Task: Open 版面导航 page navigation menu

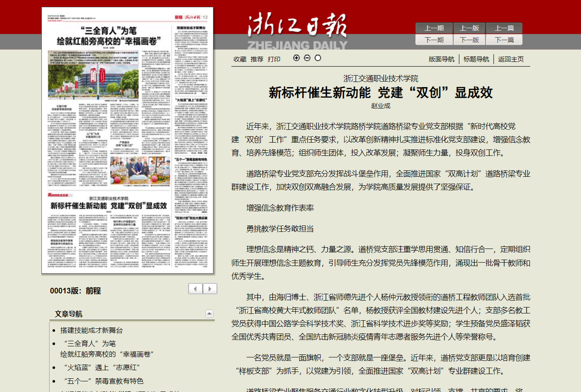Action: tap(441, 59)
